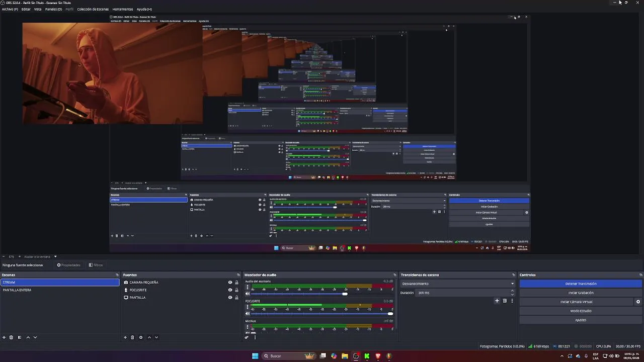Open the Paneles menu
Screen dimensions: 644x362
pyautogui.click(x=53, y=9)
